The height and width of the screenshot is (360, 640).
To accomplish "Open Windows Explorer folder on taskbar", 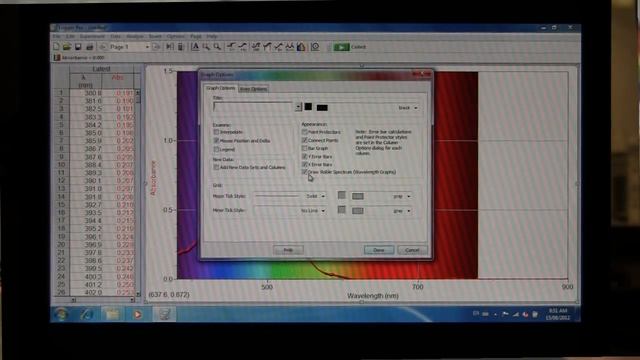I will tap(112, 314).
